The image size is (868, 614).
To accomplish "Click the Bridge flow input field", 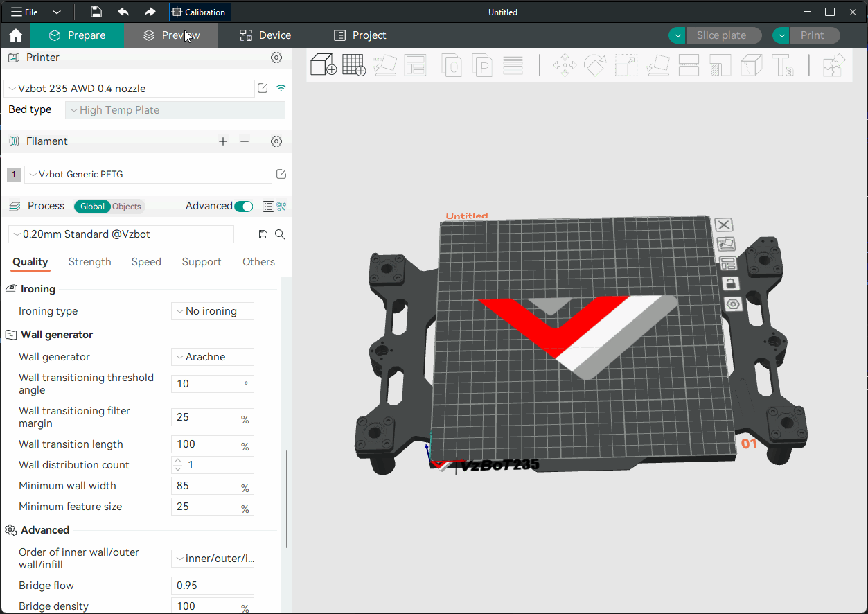I will point(212,586).
